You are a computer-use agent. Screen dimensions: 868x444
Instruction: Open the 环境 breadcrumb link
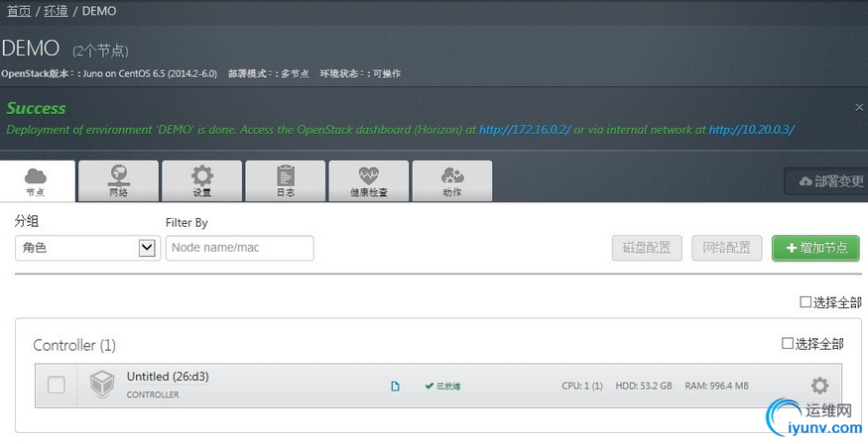tap(56, 11)
